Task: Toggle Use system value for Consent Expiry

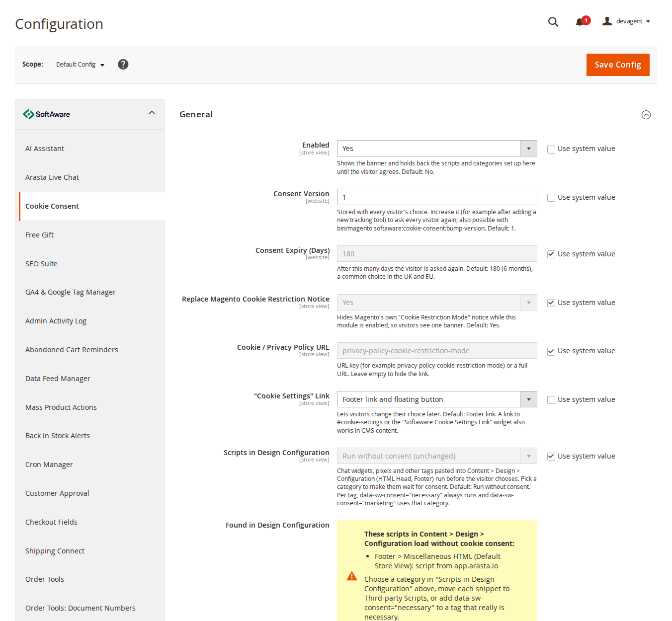Action: click(x=551, y=254)
